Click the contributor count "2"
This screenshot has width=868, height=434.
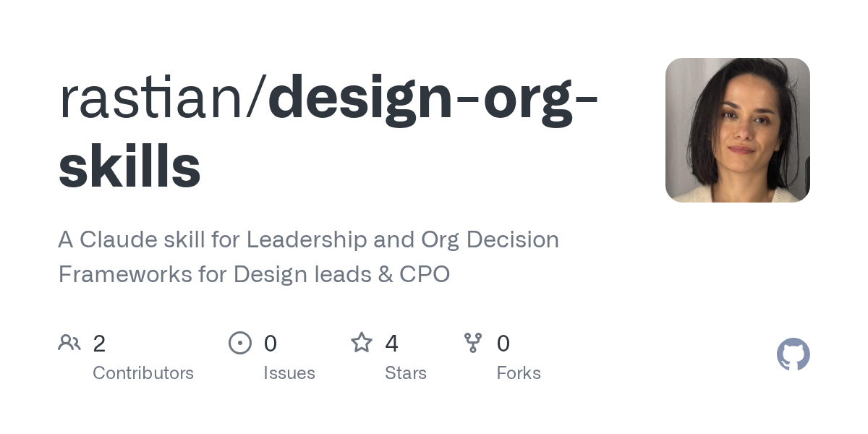[x=99, y=343]
